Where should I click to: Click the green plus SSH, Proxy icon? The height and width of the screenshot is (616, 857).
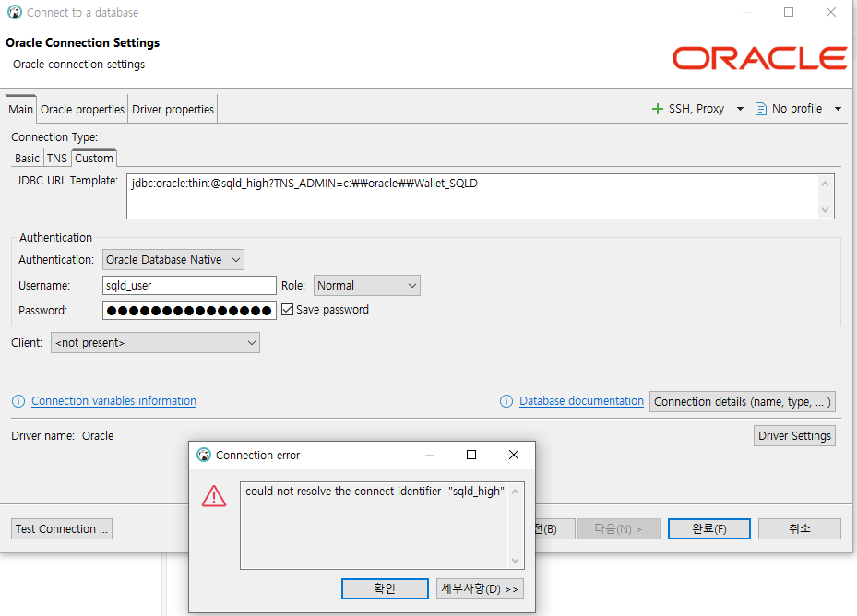pyautogui.click(x=658, y=109)
